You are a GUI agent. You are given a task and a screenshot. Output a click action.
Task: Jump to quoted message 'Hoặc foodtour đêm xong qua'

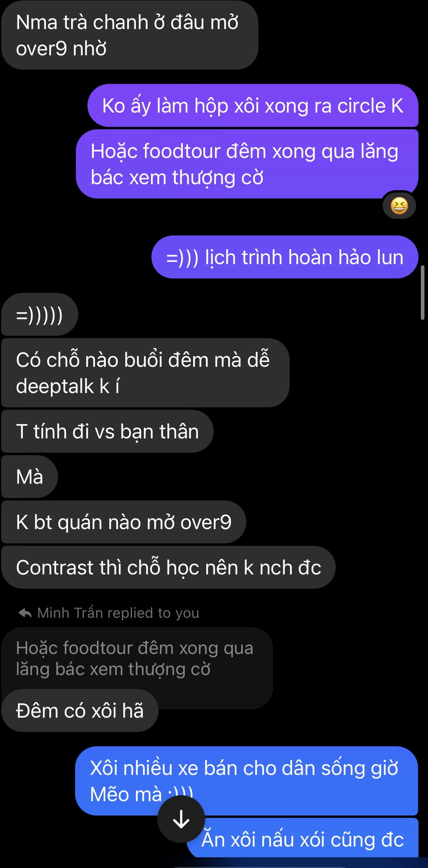[x=137, y=658]
